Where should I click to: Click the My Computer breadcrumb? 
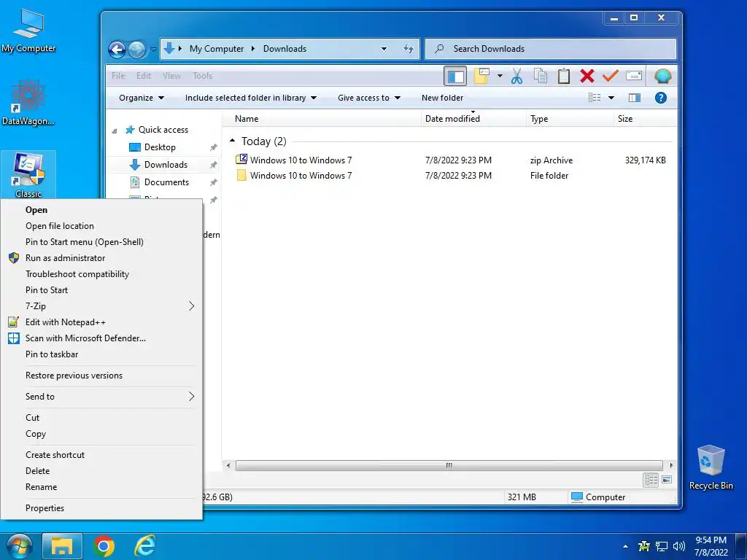(216, 49)
